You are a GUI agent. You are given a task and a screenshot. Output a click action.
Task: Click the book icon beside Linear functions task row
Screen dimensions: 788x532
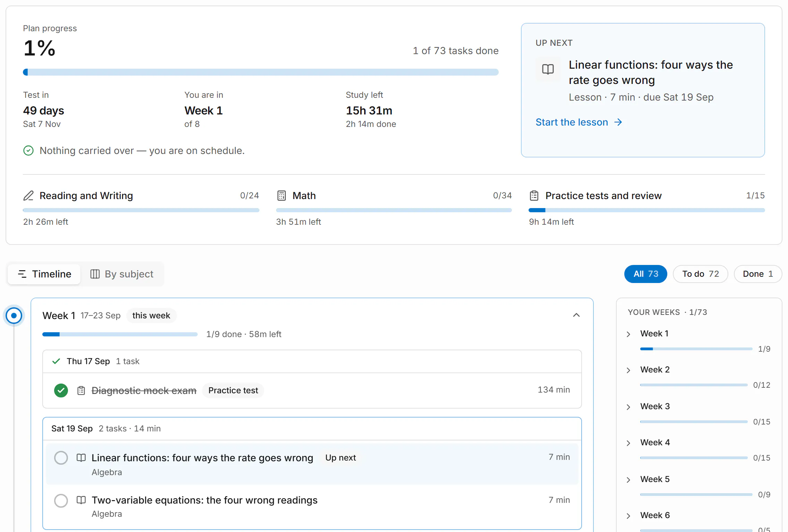[81, 458]
